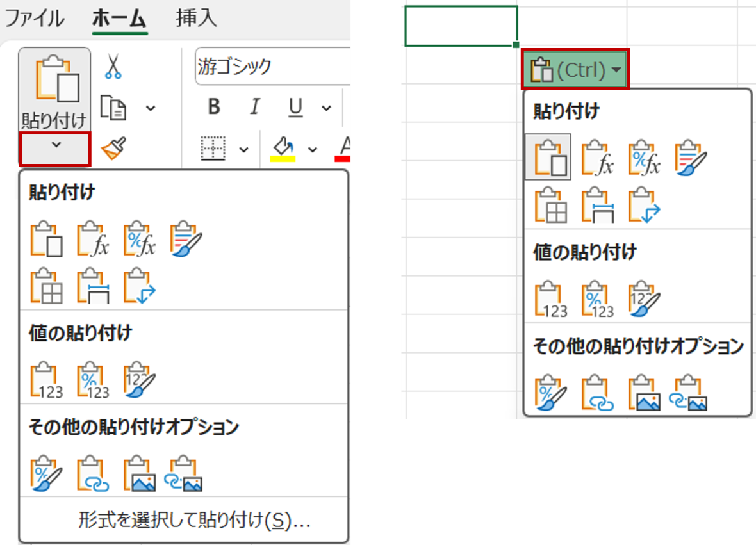The height and width of the screenshot is (545, 756).
Task: Choose Paste Values (123) in Ctrl popup
Action: click(551, 299)
